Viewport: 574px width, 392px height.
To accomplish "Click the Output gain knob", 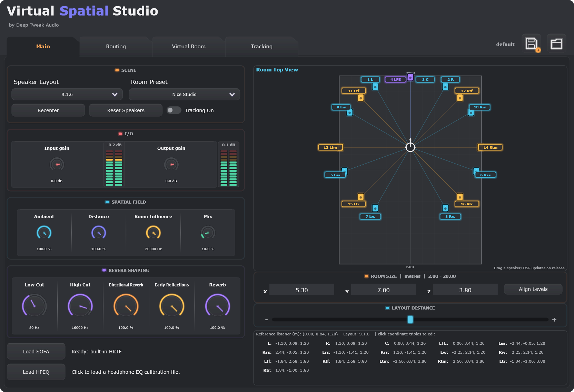I will coord(171,164).
